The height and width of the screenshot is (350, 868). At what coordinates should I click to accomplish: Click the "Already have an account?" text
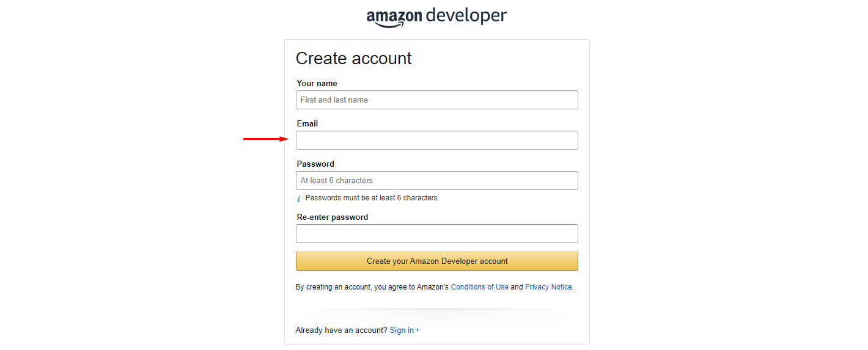coord(341,330)
